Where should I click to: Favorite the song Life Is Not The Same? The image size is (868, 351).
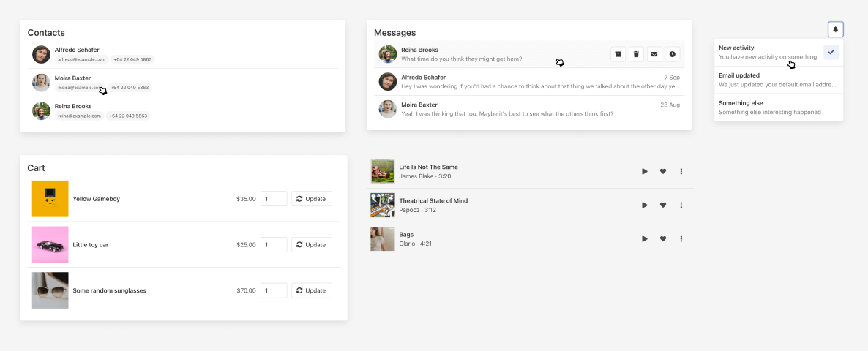pos(663,171)
